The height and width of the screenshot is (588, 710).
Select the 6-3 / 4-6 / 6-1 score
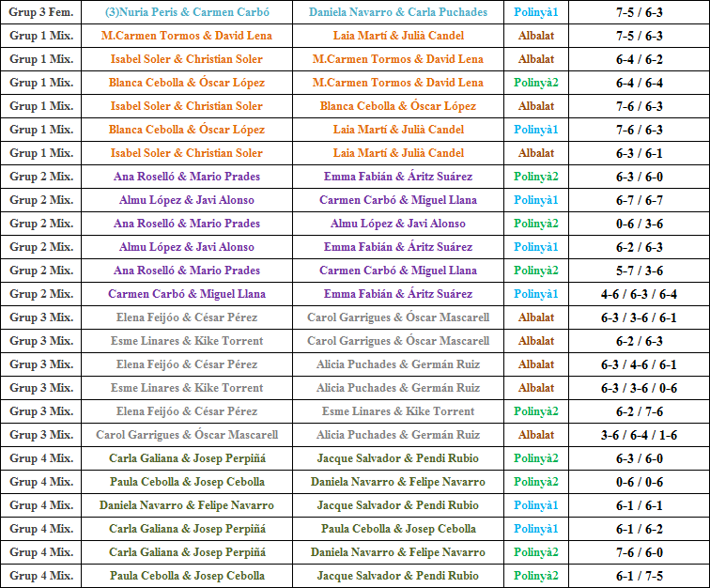tap(639, 364)
